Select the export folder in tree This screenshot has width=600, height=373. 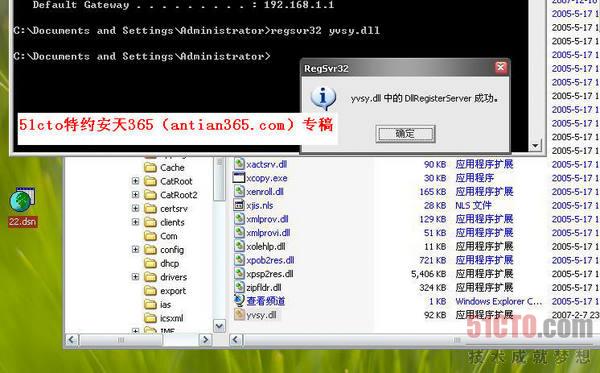coord(173,291)
